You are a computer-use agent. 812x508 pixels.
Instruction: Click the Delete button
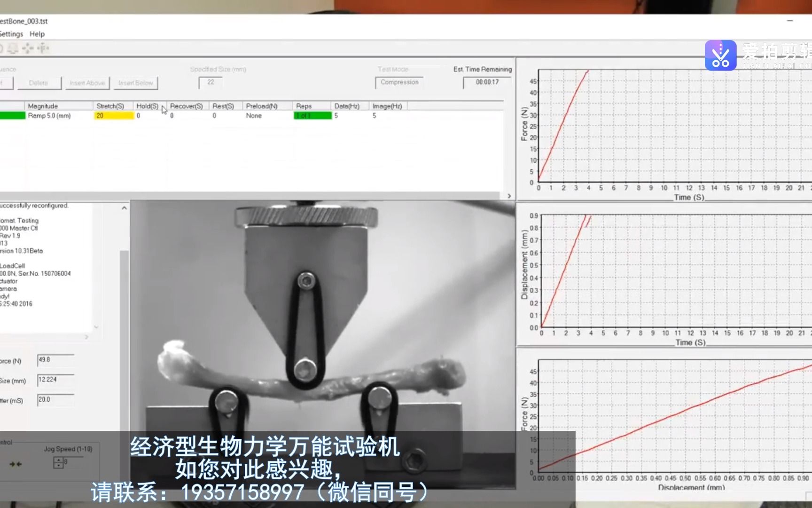pyautogui.click(x=39, y=83)
